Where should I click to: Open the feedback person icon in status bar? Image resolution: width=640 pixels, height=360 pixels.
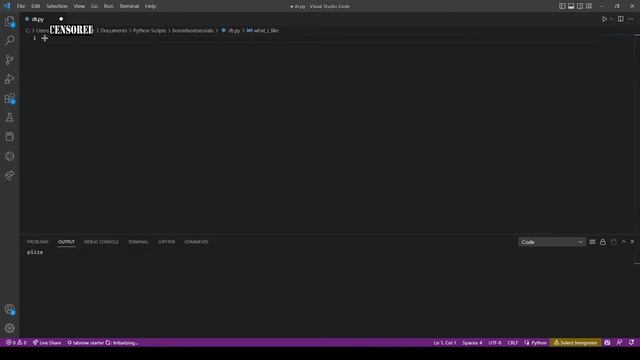[x=619, y=342]
